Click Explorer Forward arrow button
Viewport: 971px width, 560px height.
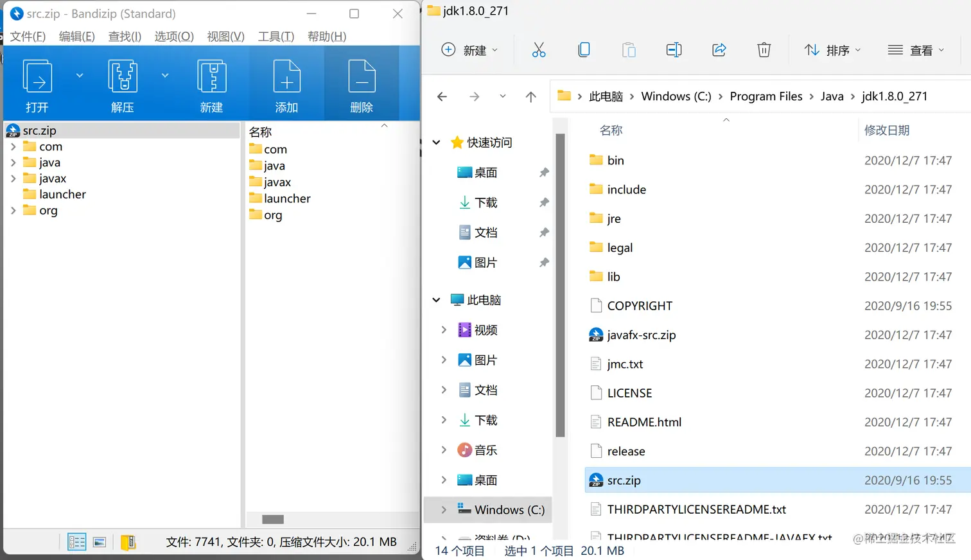pyautogui.click(x=474, y=96)
